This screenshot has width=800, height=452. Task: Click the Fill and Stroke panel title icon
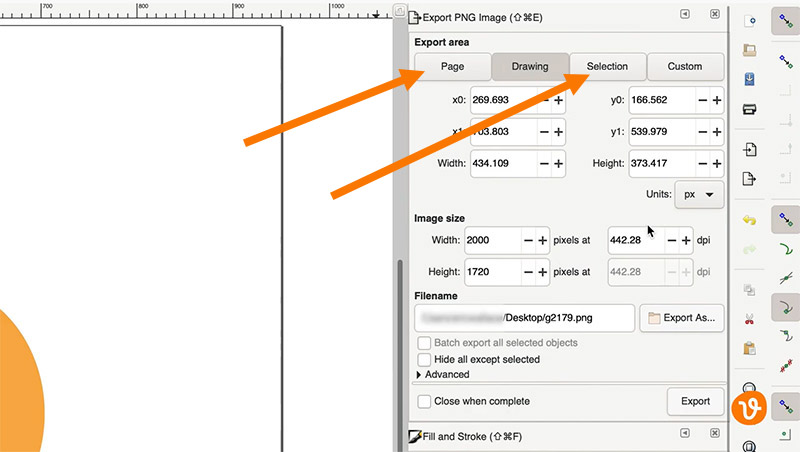click(414, 437)
